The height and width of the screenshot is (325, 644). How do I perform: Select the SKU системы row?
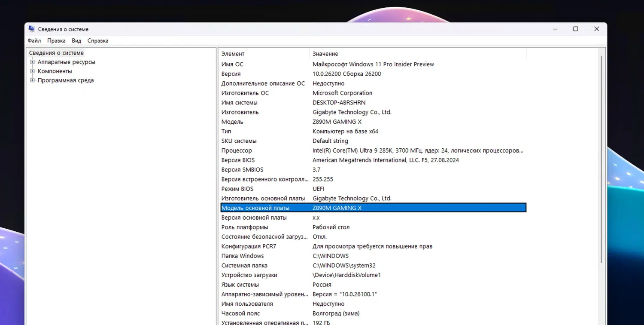[373, 141]
